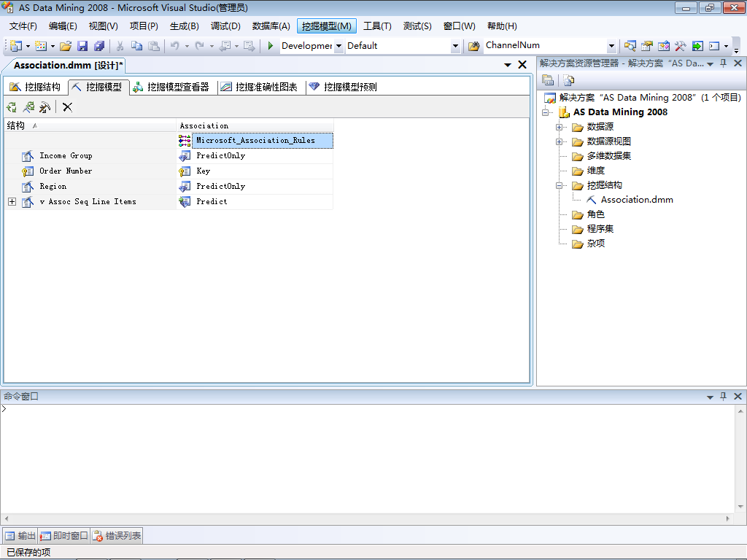Click the Save toolbar icon
The image size is (747, 560).
pyautogui.click(x=82, y=46)
